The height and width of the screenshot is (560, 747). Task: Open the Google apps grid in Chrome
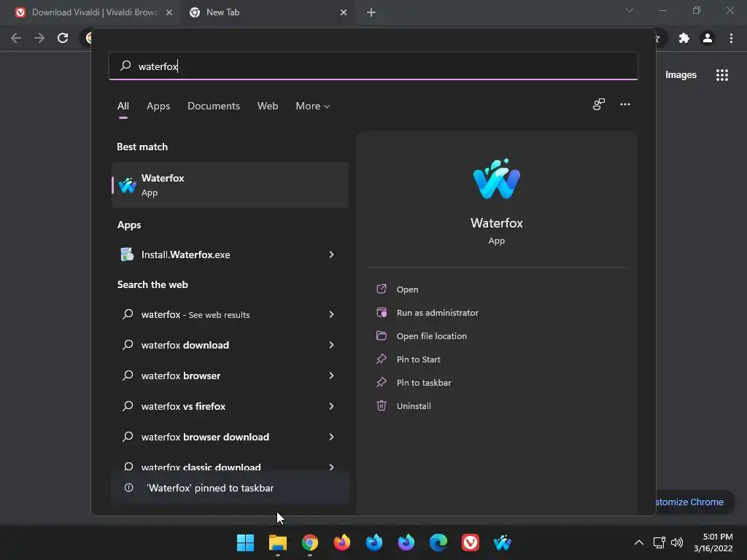coord(722,75)
